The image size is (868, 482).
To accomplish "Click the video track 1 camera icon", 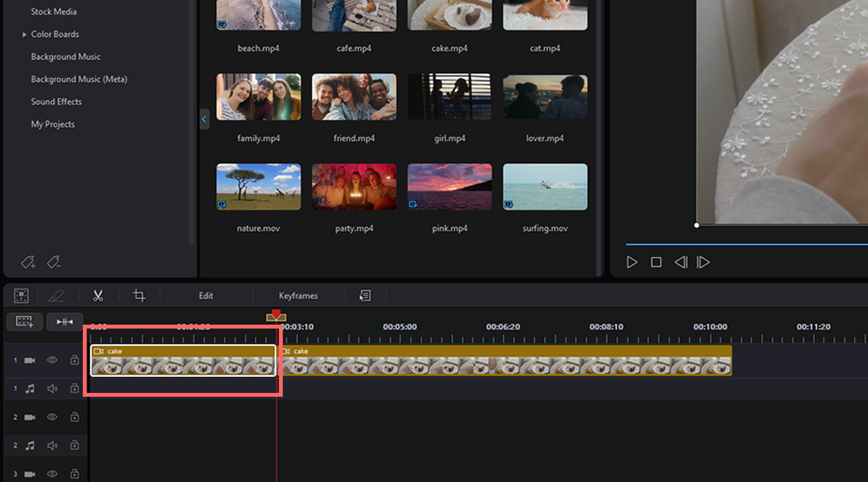I will [x=30, y=360].
